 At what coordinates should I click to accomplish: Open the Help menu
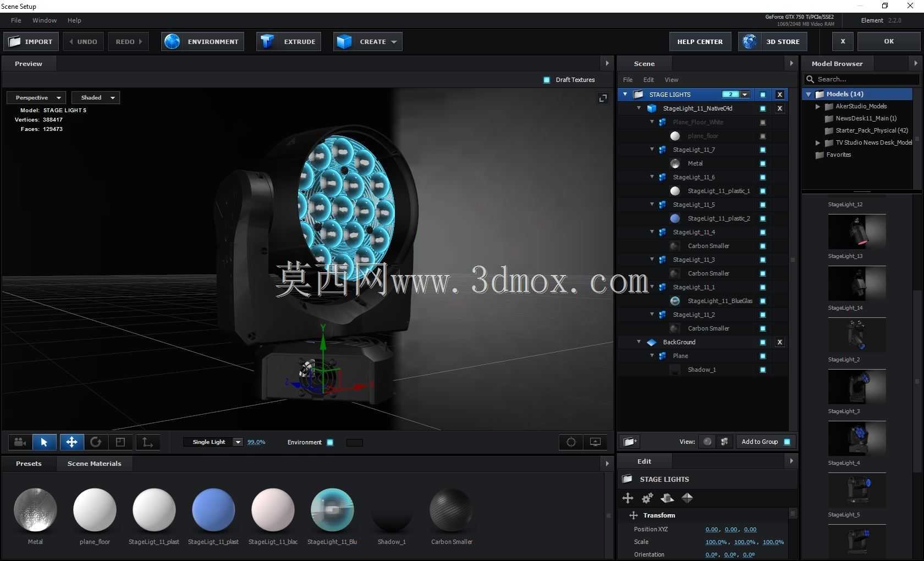[x=74, y=20]
